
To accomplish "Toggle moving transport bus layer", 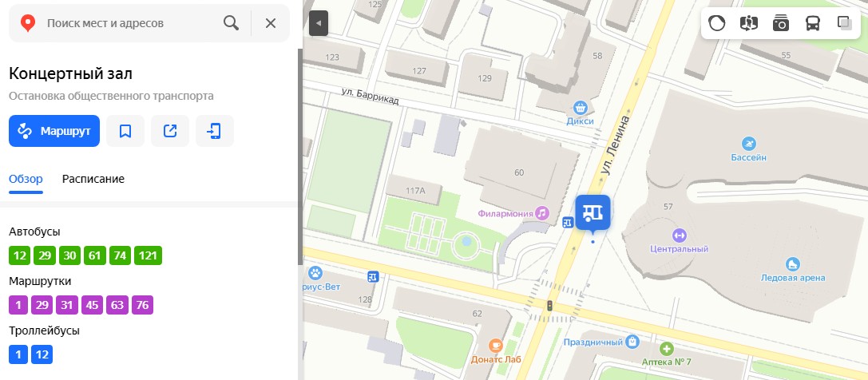I will (x=812, y=23).
